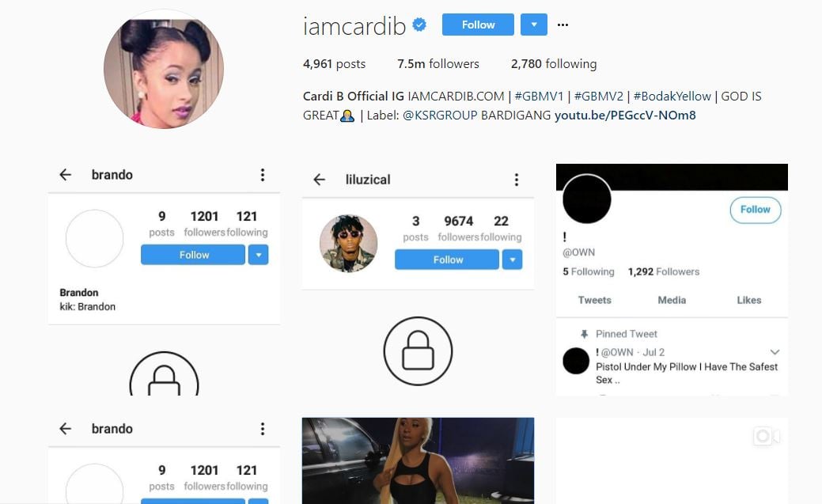Click the padlock icon under liluzical profile
This screenshot has width=822, height=504.
coord(418,351)
